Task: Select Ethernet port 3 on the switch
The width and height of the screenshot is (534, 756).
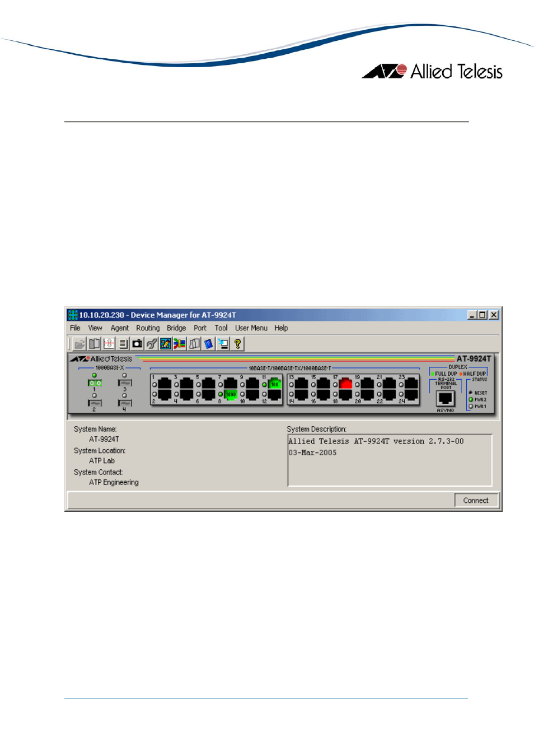Action: pyautogui.click(x=186, y=384)
